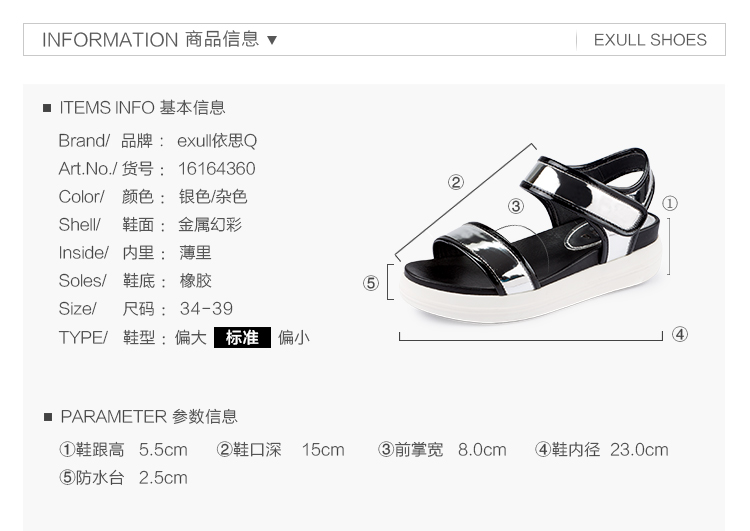Viewport: 750px width, 531px height.
Task: Click the circled number 4 length marker
Action: [x=680, y=334]
